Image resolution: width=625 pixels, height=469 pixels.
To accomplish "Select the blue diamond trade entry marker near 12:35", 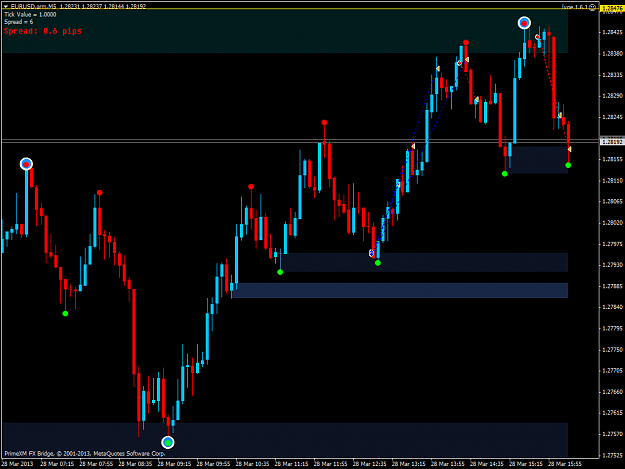I will tap(371, 253).
